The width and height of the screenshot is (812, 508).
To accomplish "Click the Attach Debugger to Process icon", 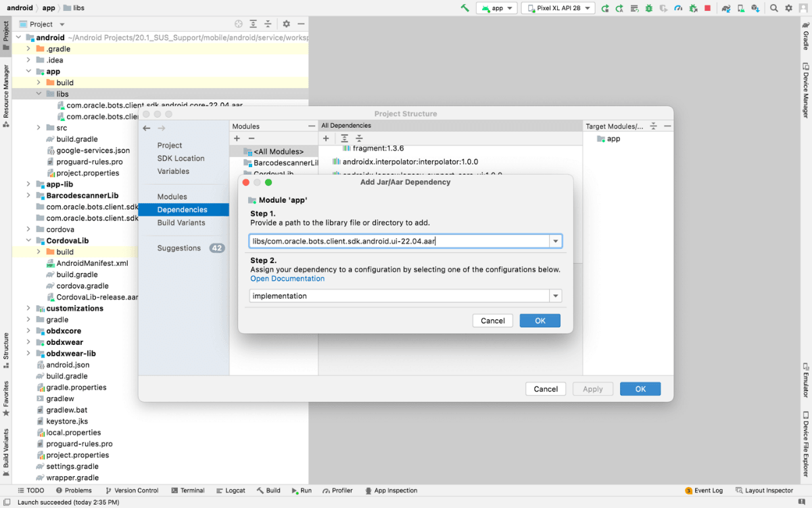I will tap(693, 8).
